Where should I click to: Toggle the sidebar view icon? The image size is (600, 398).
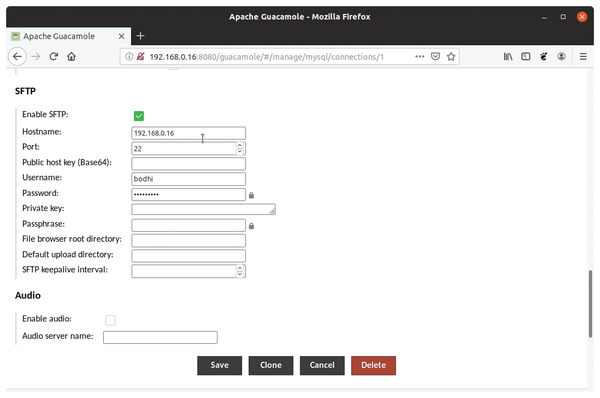[526, 57]
